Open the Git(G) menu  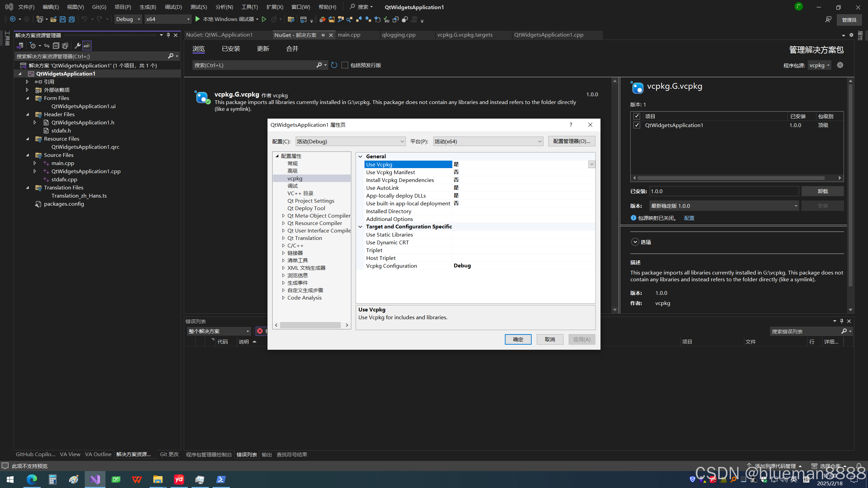coord(99,7)
